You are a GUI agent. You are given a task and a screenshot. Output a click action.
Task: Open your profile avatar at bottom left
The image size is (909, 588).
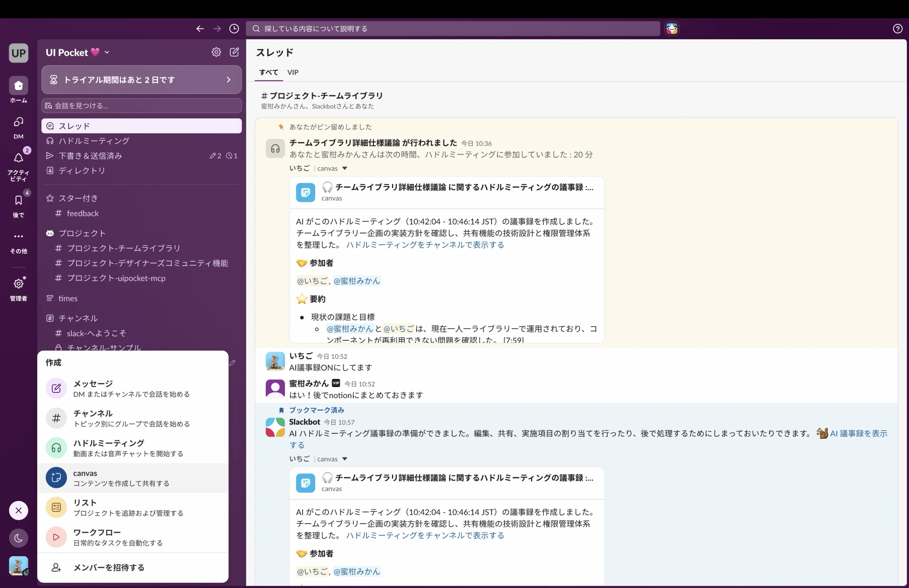click(18, 566)
